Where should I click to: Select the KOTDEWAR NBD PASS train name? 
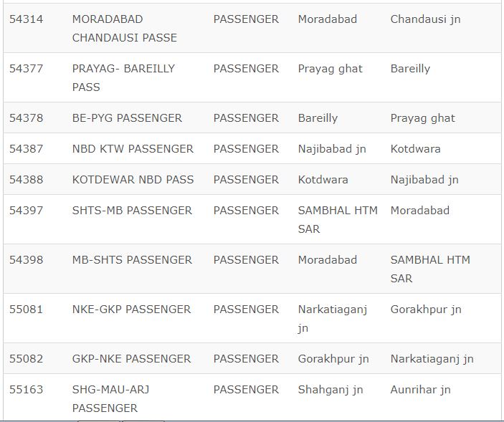133,180
